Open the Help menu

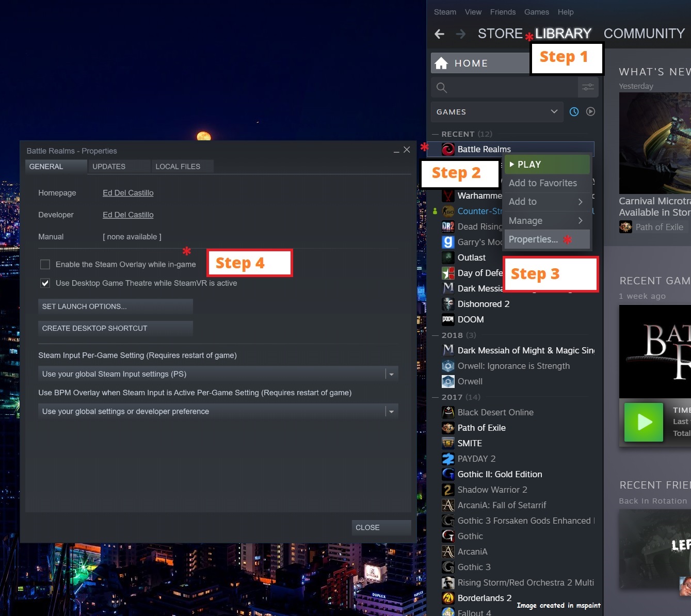(566, 12)
